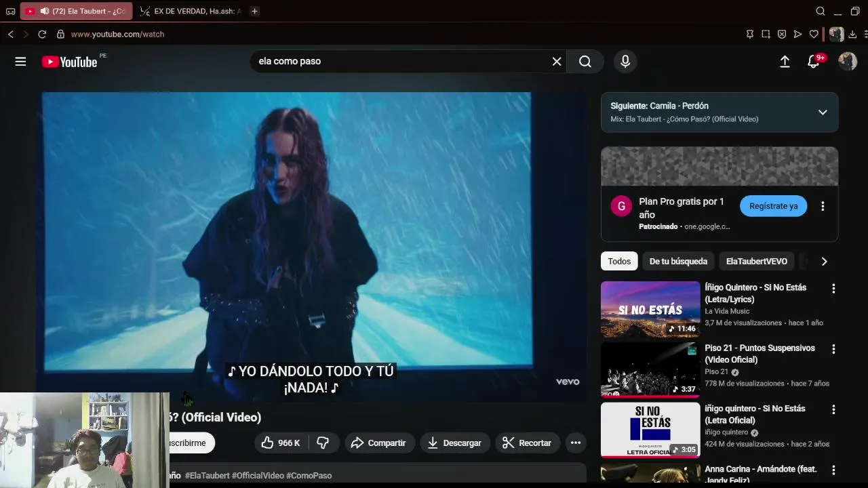Open the Piso 21 3:37 thumbnail
Screen dimensions: 868x488
tap(650, 369)
